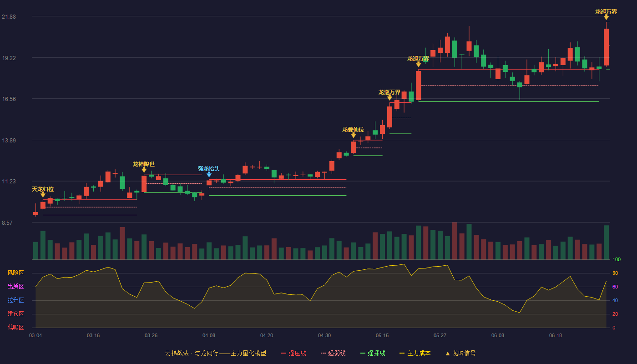The width and height of the screenshot is (637, 364).
Task: Click the 11.23 price axis label
Action: point(9,182)
